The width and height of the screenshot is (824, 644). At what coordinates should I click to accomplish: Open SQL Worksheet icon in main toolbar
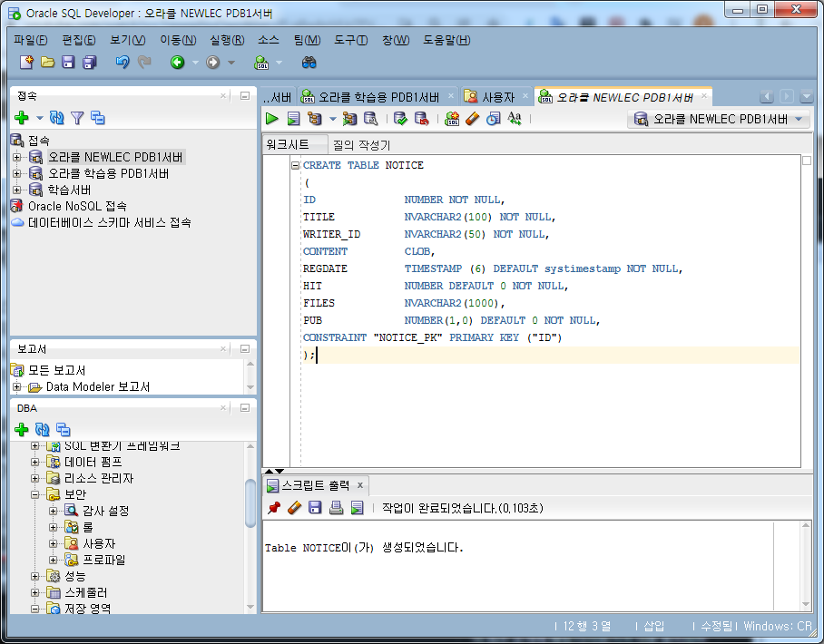point(261,62)
